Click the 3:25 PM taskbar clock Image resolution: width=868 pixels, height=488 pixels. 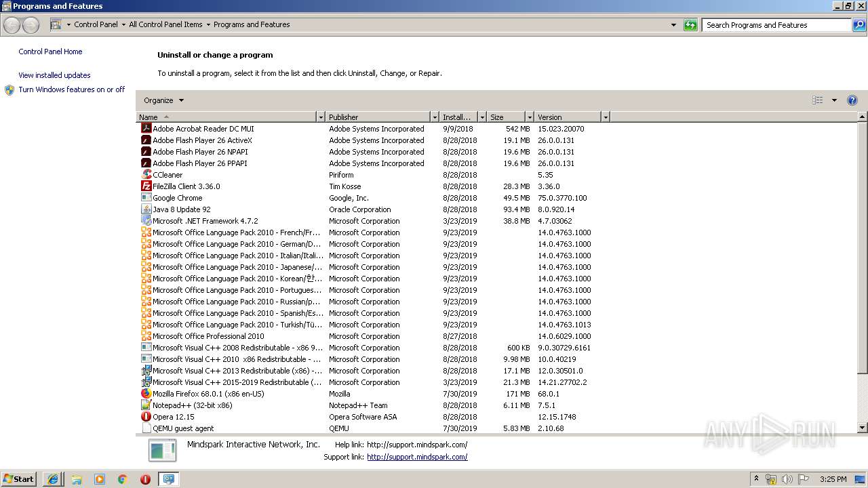point(833,479)
